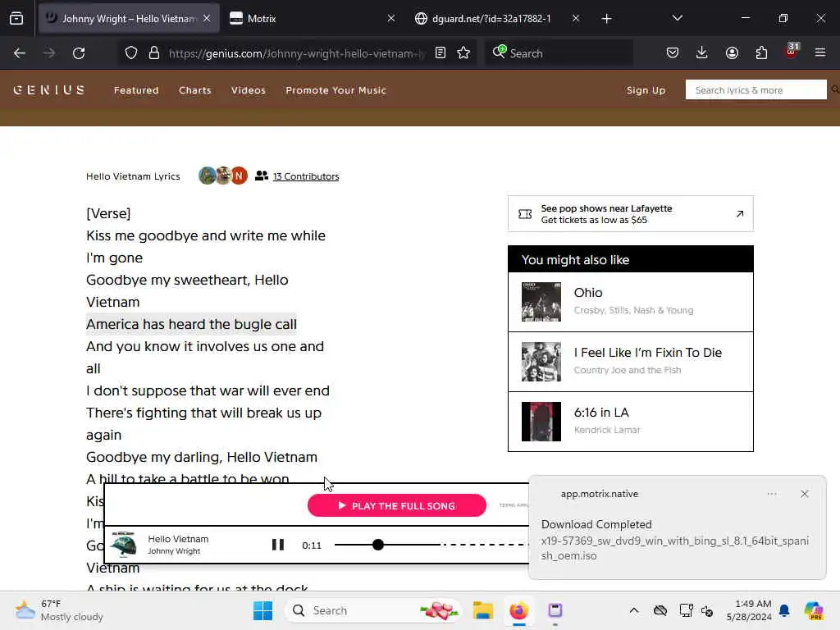Image resolution: width=840 pixels, height=630 pixels.
Task: Select lyric line America has heard the bugle call
Action: coord(191,324)
